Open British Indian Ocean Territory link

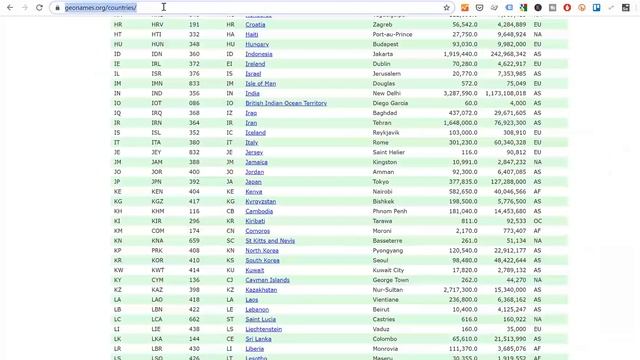point(286,103)
